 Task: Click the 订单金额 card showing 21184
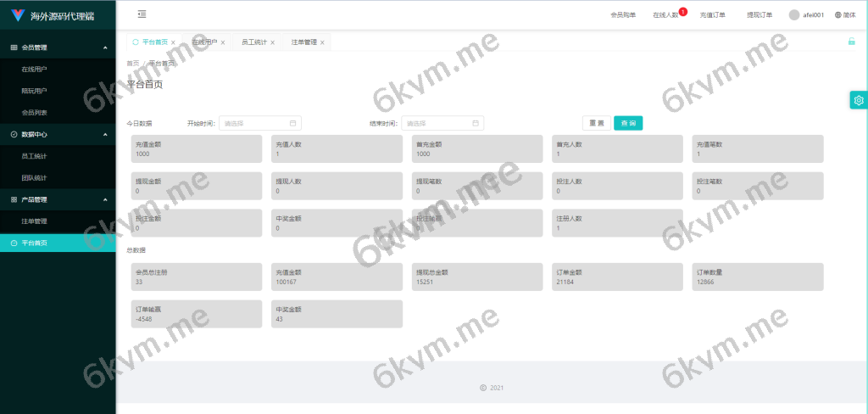pyautogui.click(x=617, y=277)
